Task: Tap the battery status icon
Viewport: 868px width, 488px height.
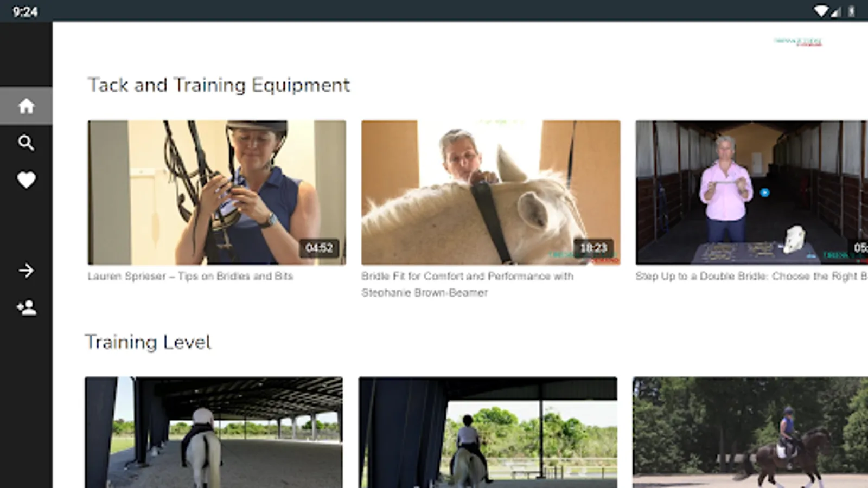Action: [x=851, y=11]
